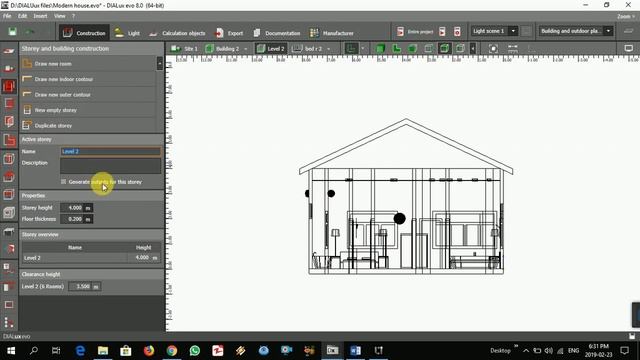Open the Manufacturer tab
The width and height of the screenshot is (640, 360).
(331, 33)
